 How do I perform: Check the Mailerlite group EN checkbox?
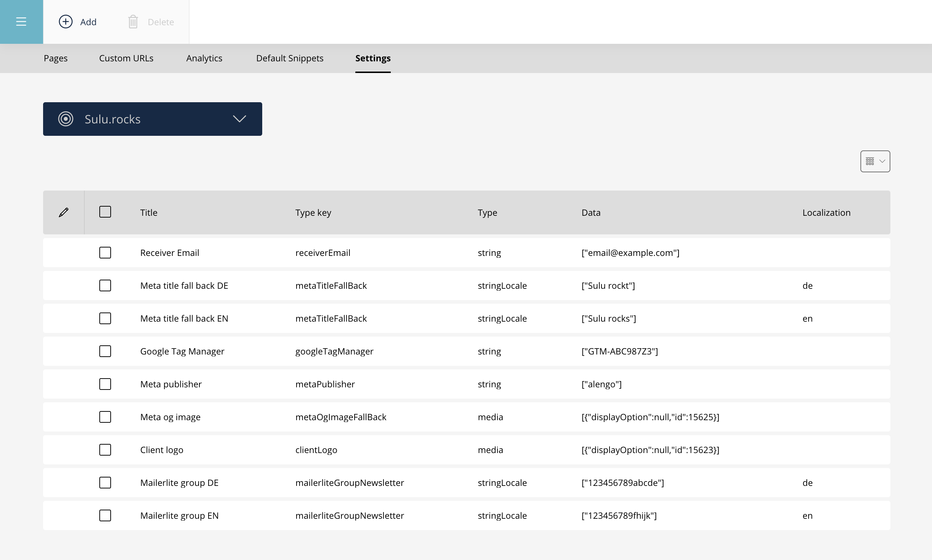(105, 515)
